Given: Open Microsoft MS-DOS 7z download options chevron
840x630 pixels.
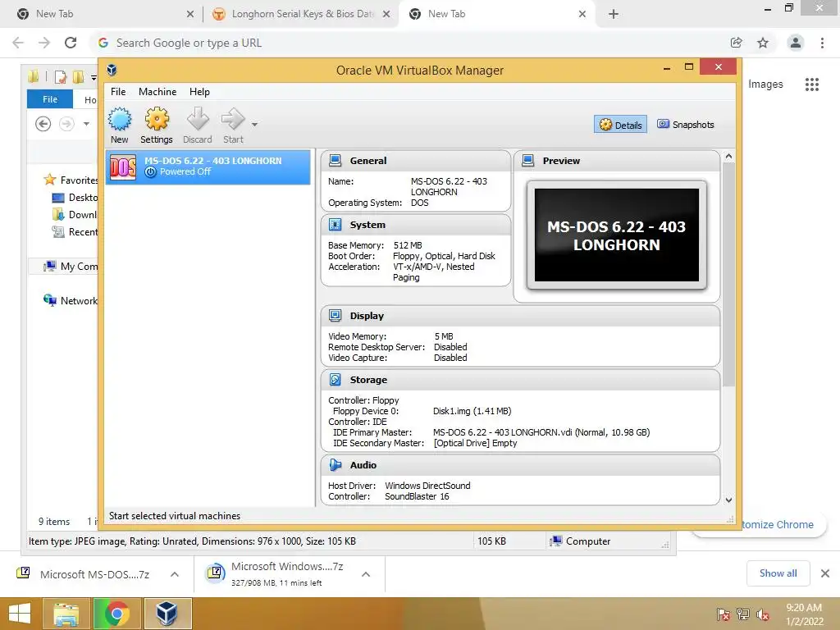Looking at the screenshot, I should click(x=175, y=574).
